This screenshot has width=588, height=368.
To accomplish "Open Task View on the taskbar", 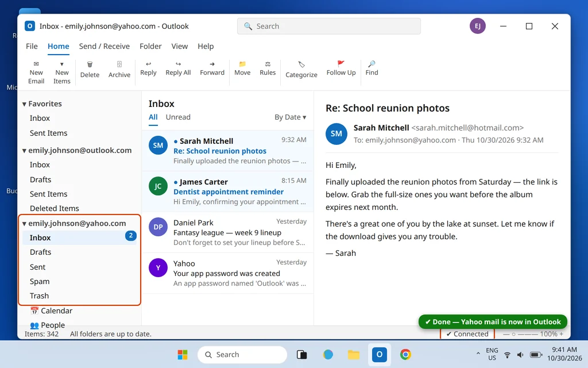I will click(302, 354).
